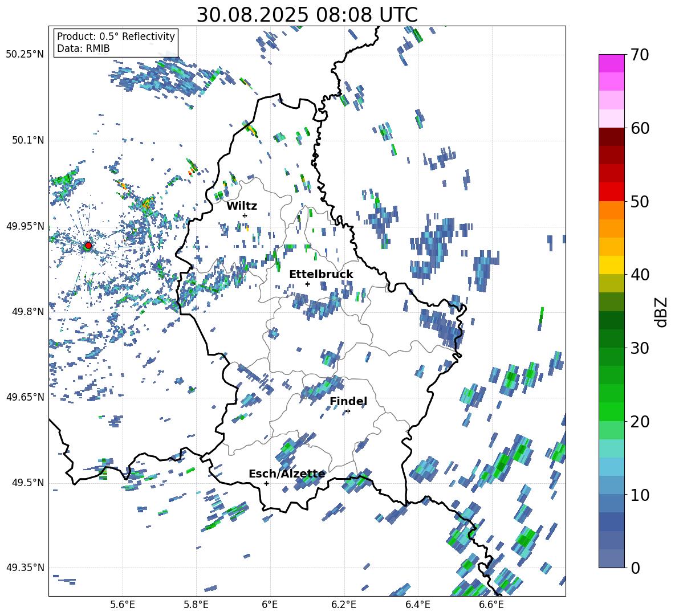Click the Wiltz city label
675x616 pixels.
tap(242, 206)
